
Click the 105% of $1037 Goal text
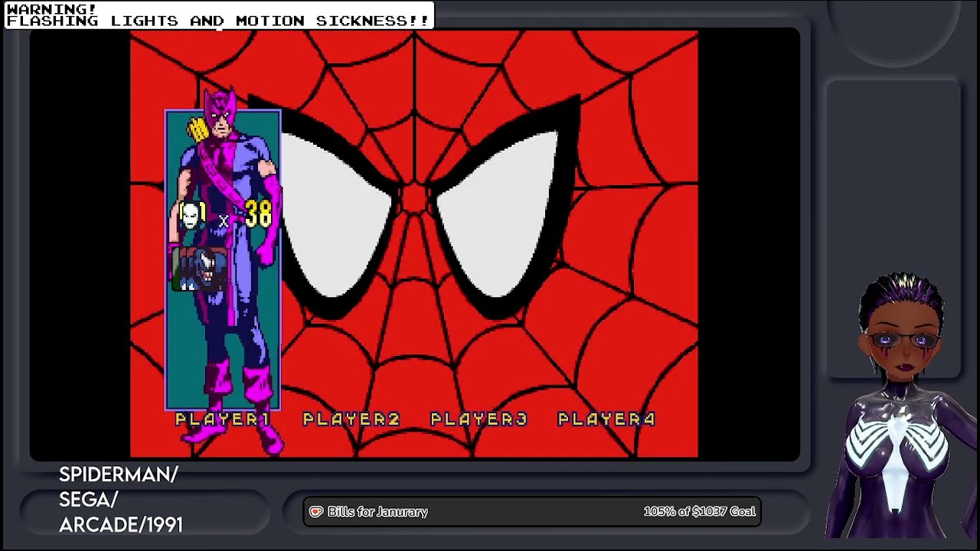[x=699, y=511]
